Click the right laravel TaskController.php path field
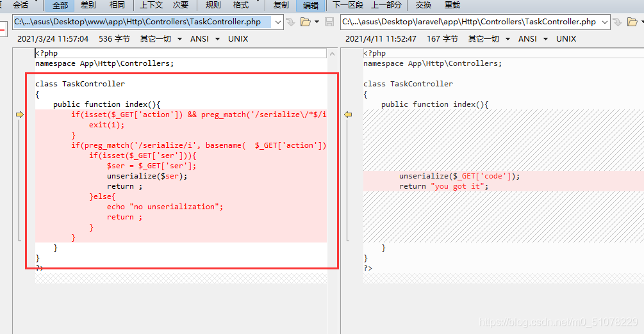This screenshot has height=334, width=644. [470, 22]
